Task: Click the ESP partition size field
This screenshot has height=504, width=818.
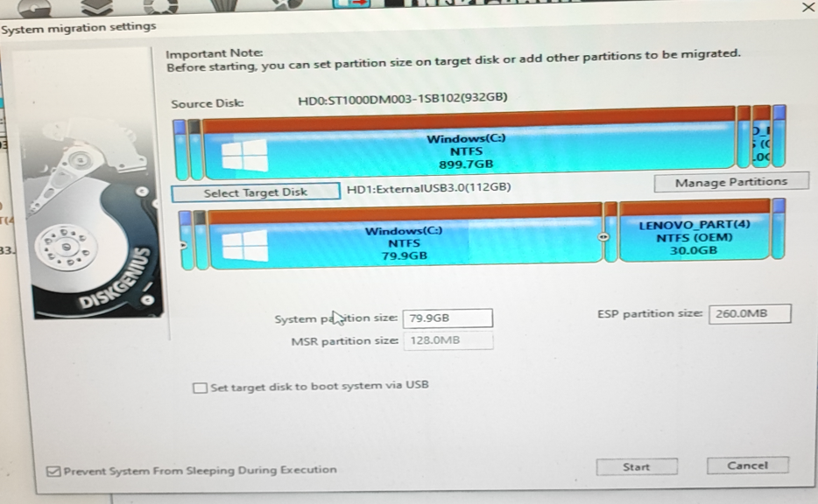Action: pyautogui.click(x=749, y=314)
